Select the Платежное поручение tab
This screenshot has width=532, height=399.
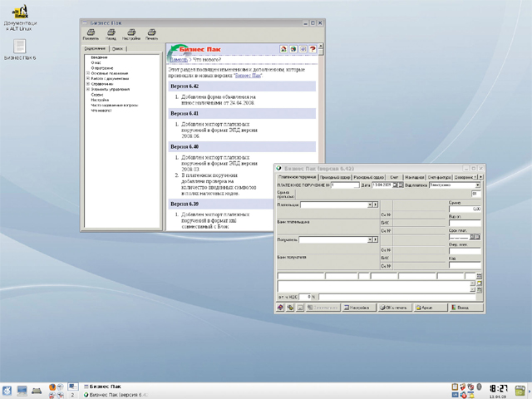pyautogui.click(x=297, y=177)
